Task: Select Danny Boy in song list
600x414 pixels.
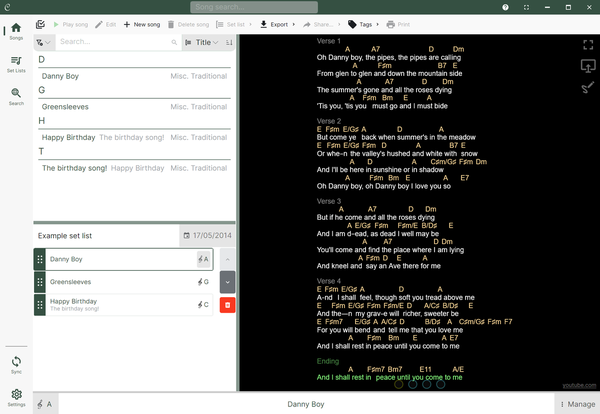Action: click(134, 76)
